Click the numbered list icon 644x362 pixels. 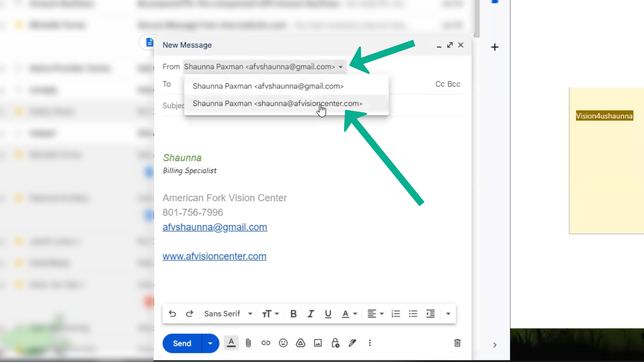396,314
